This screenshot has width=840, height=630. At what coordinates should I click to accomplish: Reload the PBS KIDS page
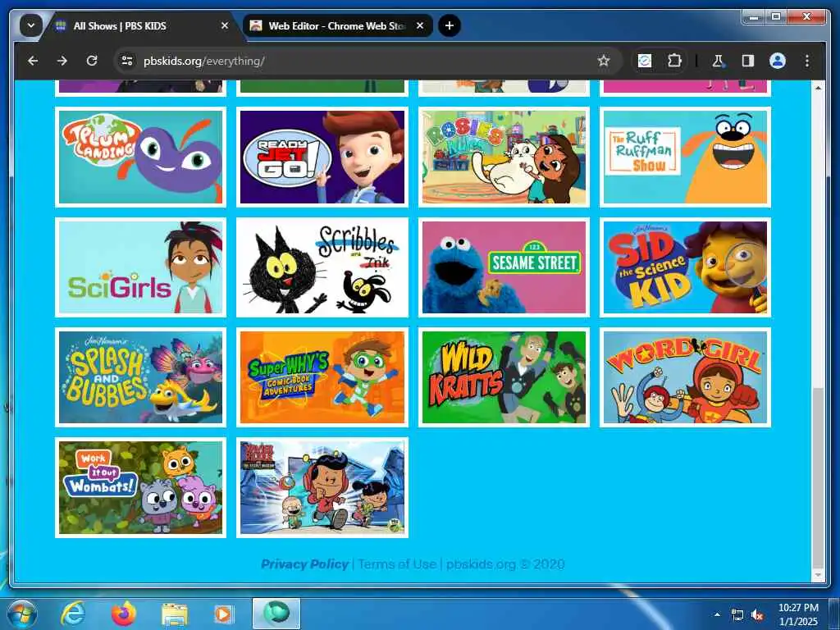92,61
